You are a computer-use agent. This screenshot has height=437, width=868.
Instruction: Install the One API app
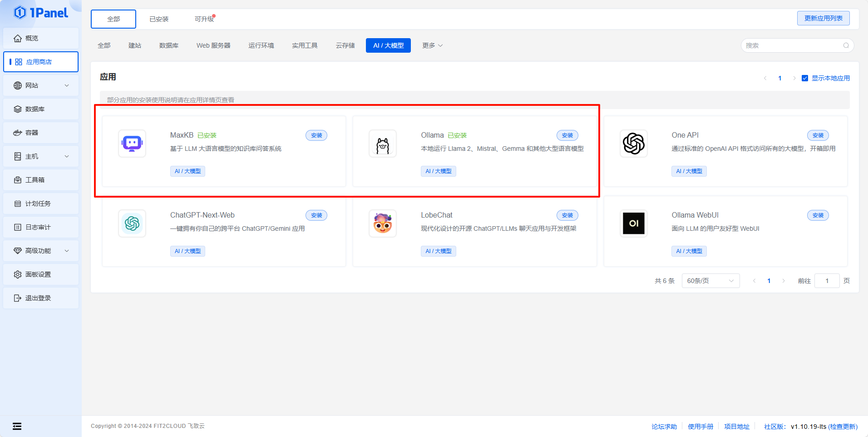point(818,135)
